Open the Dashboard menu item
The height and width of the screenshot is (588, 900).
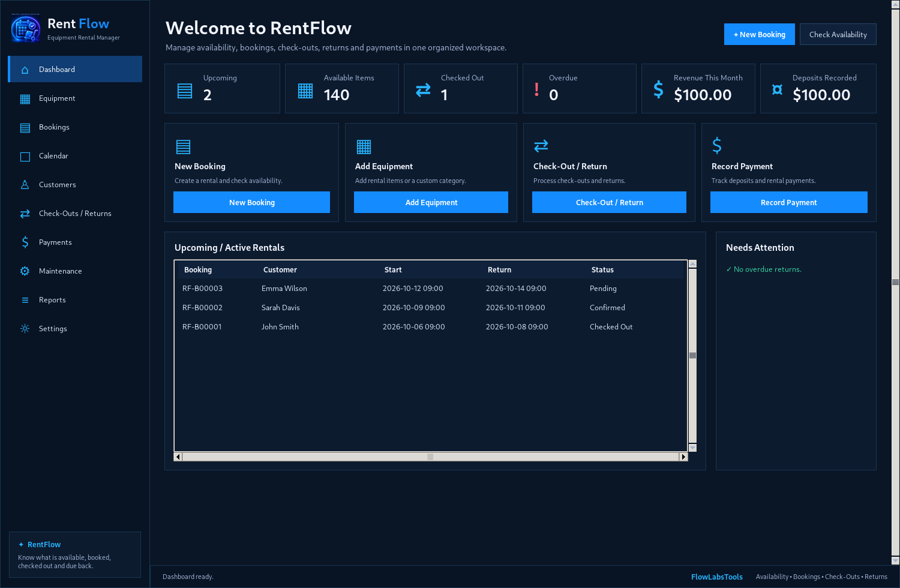click(75, 69)
